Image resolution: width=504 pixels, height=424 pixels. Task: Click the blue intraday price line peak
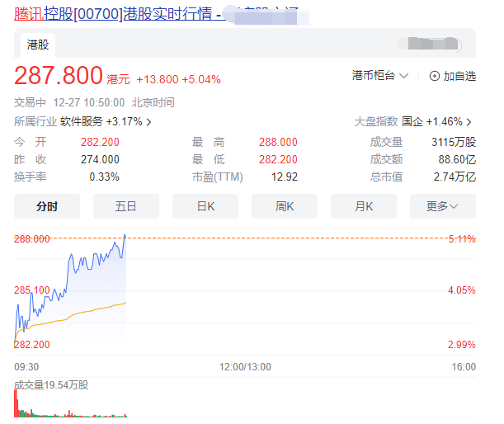[125, 236]
